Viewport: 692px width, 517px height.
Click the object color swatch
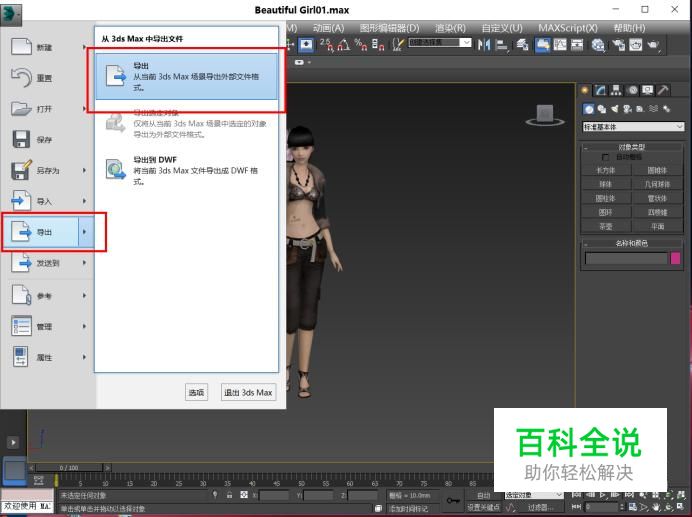675,258
